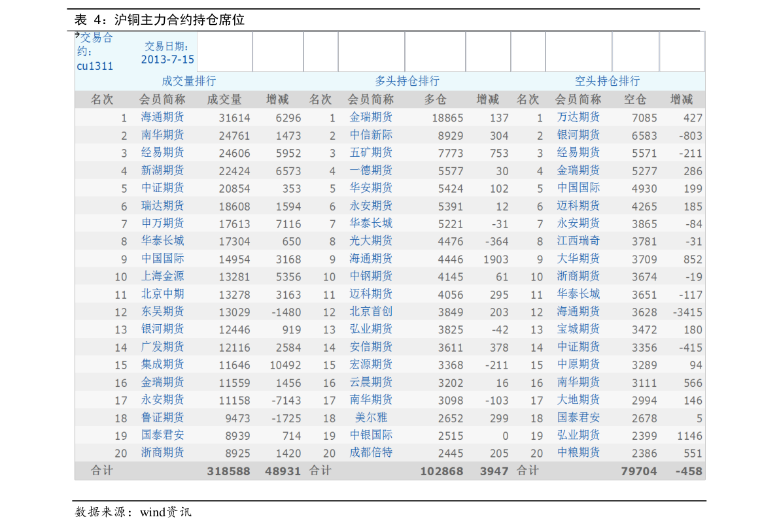779x532 pixels.
Task: Click the trade date 2013-7-15
Action: click(167, 59)
